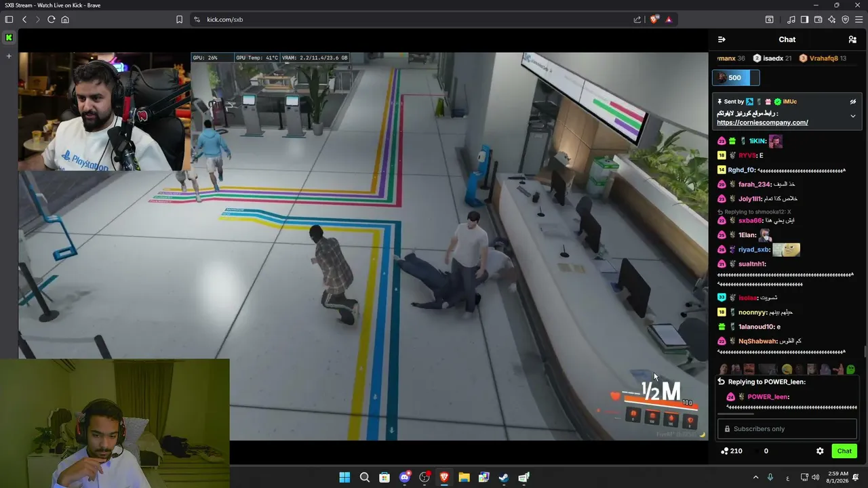Click the 500 gift leaderboard badge
This screenshot has height=488, width=868.
[736, 78]
